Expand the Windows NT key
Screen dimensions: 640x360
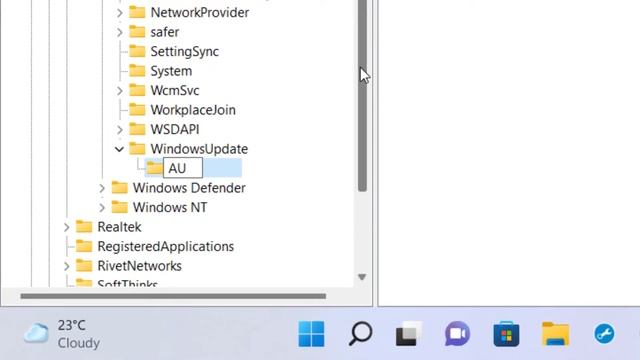coord(102,208)
